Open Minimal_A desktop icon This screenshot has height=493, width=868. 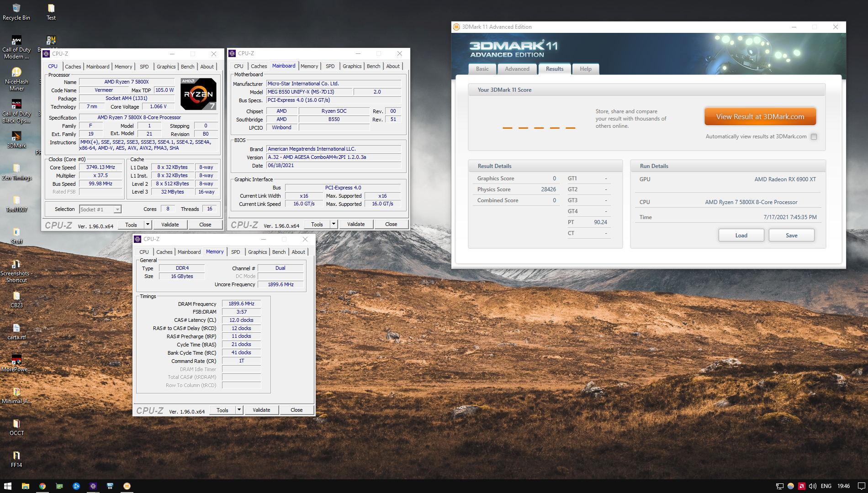click(x=16, y=395)
